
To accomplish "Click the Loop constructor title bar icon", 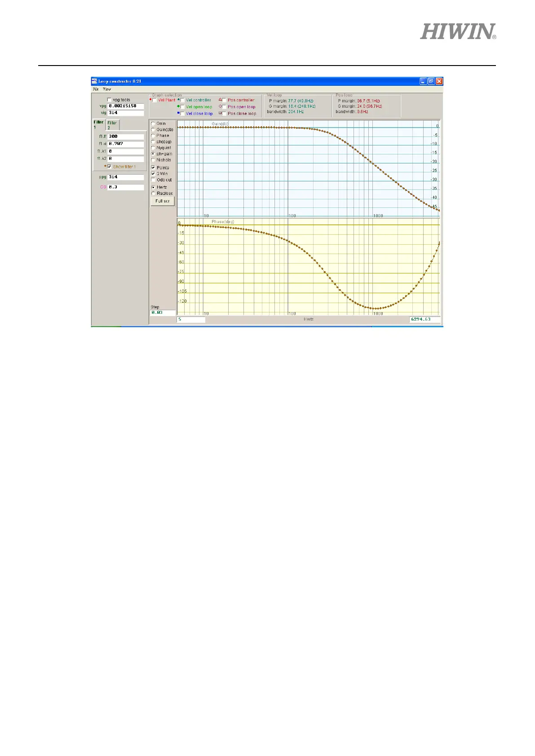I will click(x=94, y=81).
